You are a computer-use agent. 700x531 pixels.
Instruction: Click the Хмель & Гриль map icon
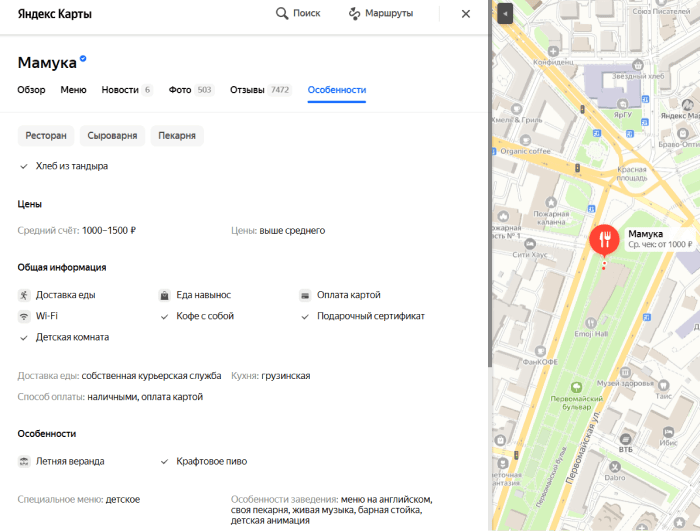point(517,109)
